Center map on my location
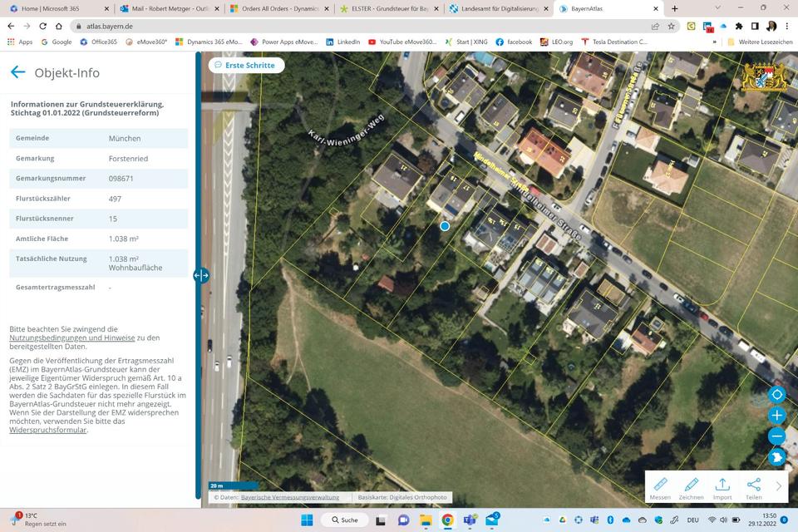Screen dimensions: 798x532 tap(777, 394)
